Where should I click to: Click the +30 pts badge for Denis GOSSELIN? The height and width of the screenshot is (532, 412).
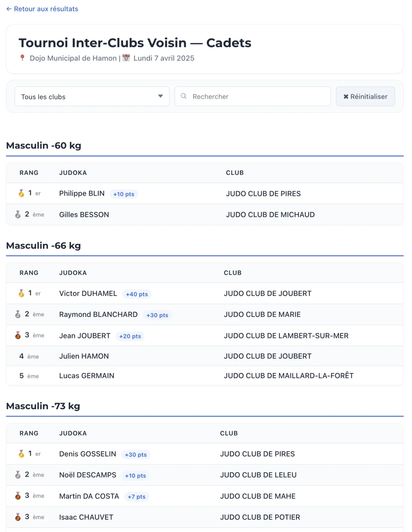pos(136,455)
